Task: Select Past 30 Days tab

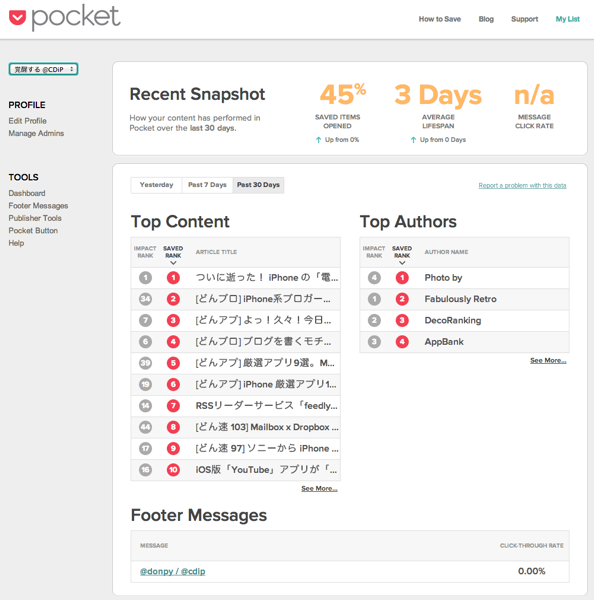Action: click(x=258, y=185)
